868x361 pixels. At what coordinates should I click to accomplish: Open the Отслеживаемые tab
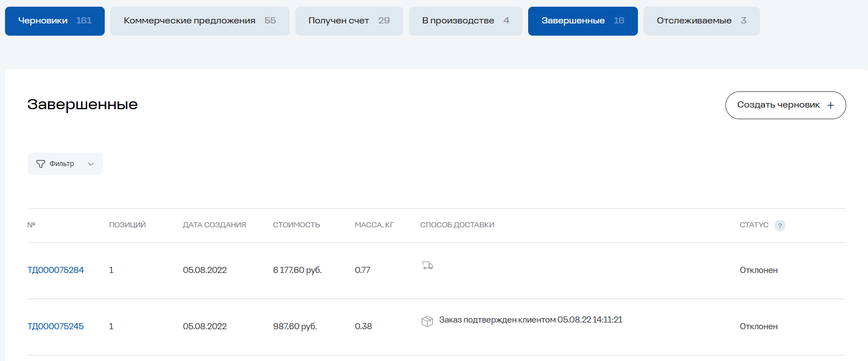(701, 21)
